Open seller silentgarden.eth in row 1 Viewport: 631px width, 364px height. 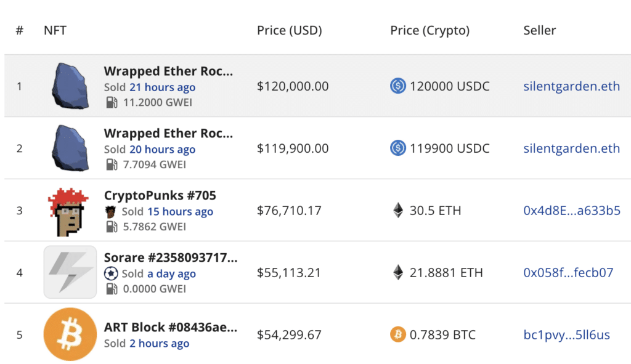click(571, 86)
